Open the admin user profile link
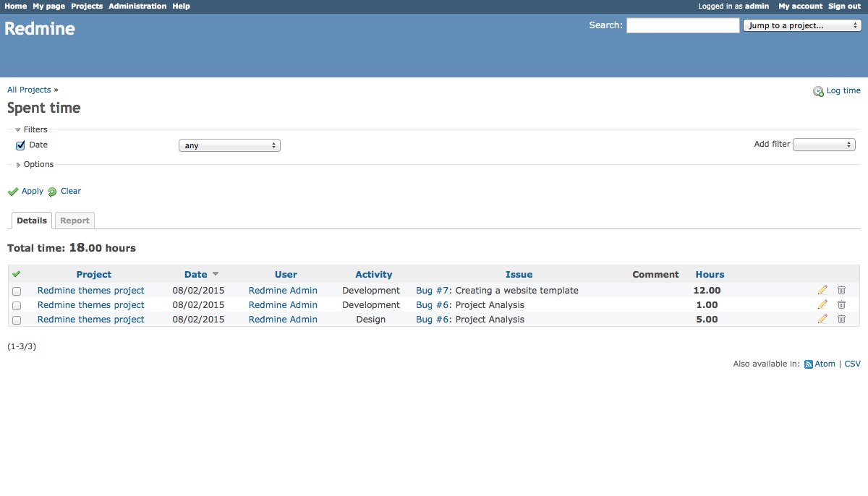This screenshot has height=496, width=868. 757,6
